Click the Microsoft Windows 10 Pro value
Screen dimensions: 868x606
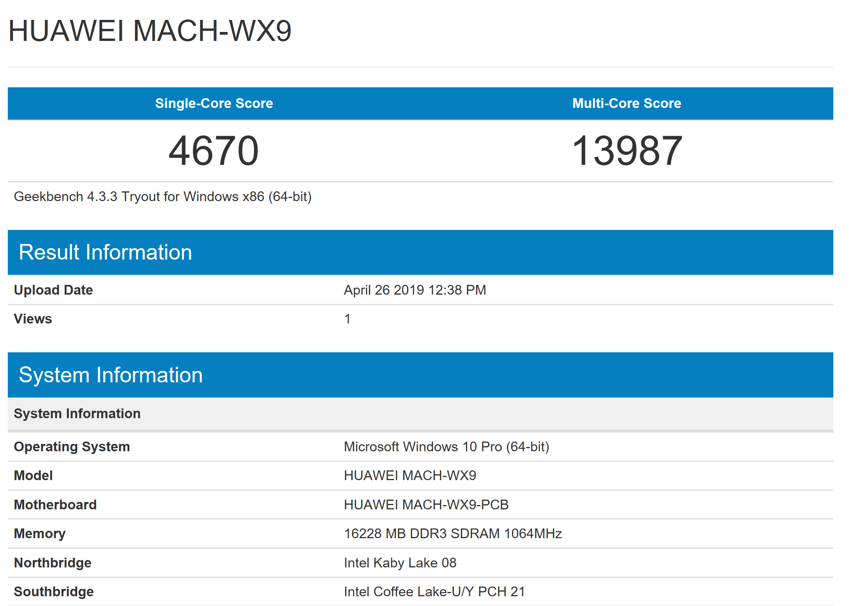click(446, 447)
